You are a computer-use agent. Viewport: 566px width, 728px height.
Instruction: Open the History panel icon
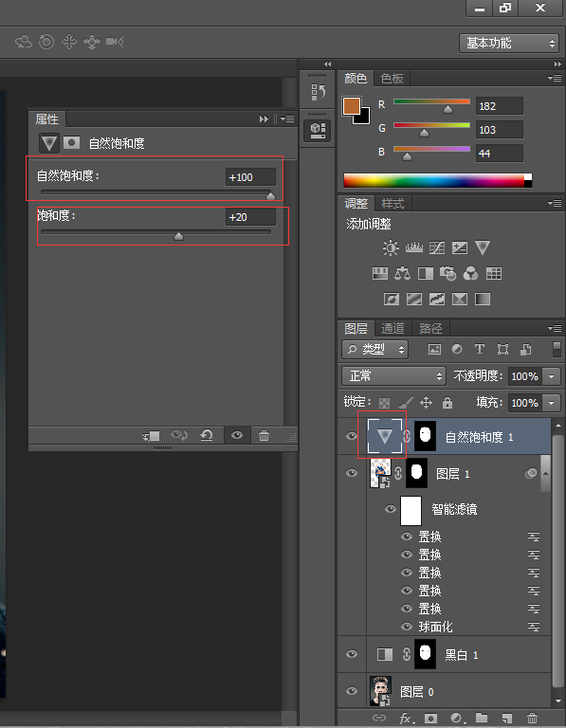(x=318, y=92)
